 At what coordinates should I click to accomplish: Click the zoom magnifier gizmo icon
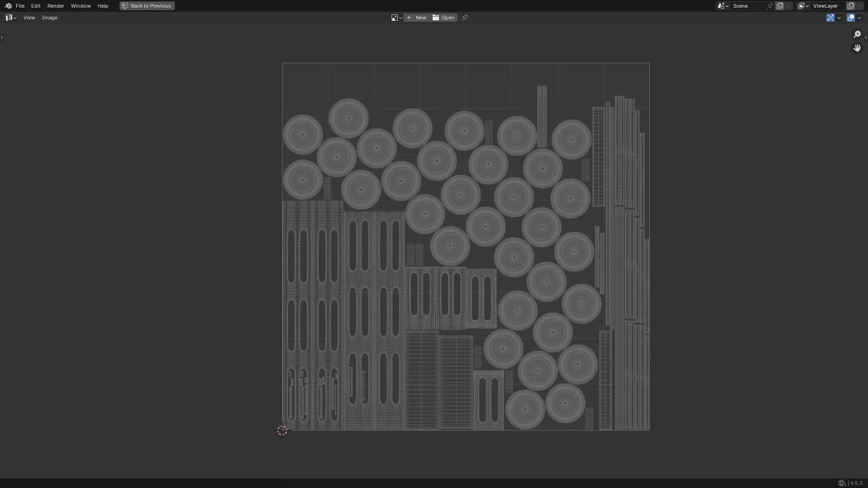857,34
